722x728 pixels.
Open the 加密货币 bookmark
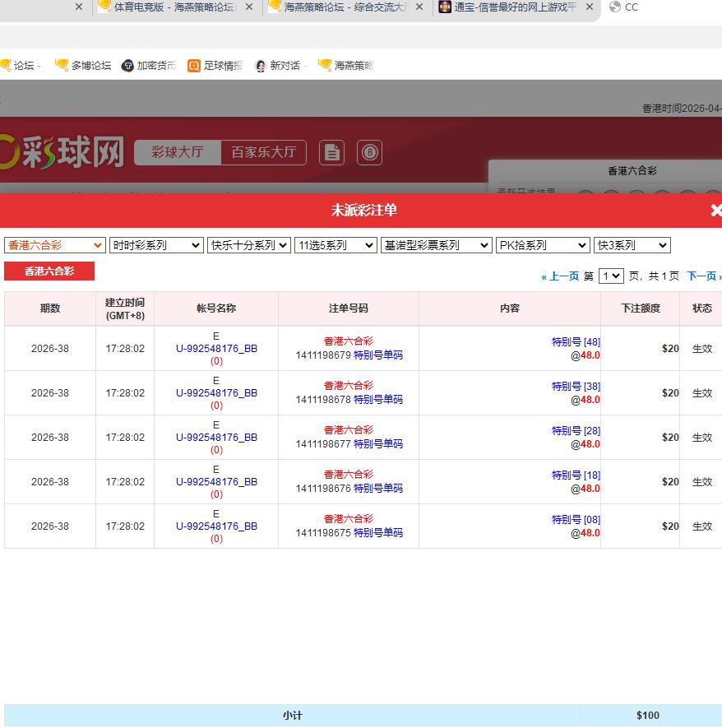coord(149,66)
